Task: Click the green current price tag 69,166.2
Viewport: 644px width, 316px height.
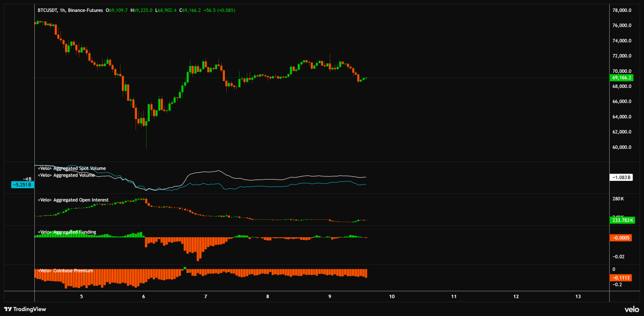Action: coord(623,78)
